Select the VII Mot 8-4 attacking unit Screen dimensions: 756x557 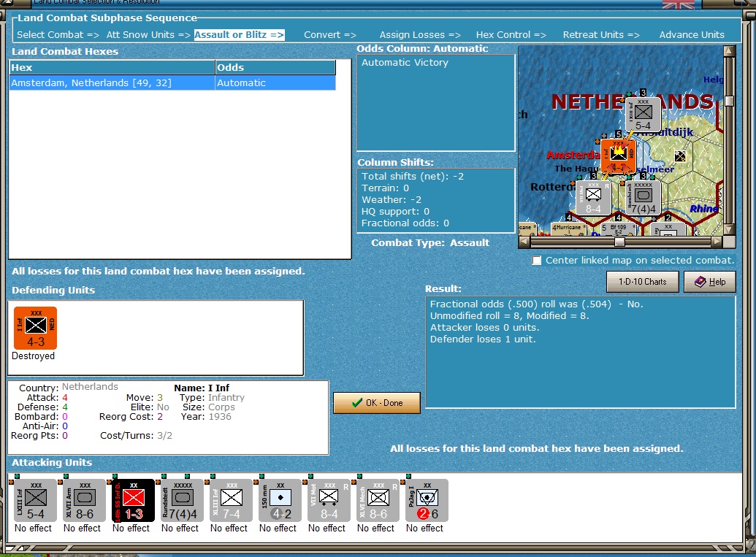[x=329, y=501]
